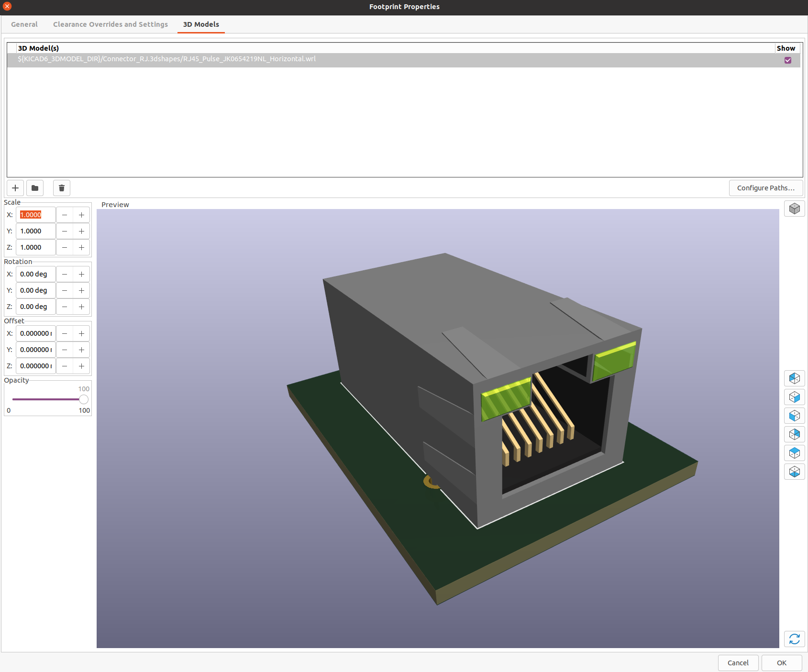The height and width of the screenshot is (672, 808).
Task: Confirm the dialog with OK
Action: 781,663
